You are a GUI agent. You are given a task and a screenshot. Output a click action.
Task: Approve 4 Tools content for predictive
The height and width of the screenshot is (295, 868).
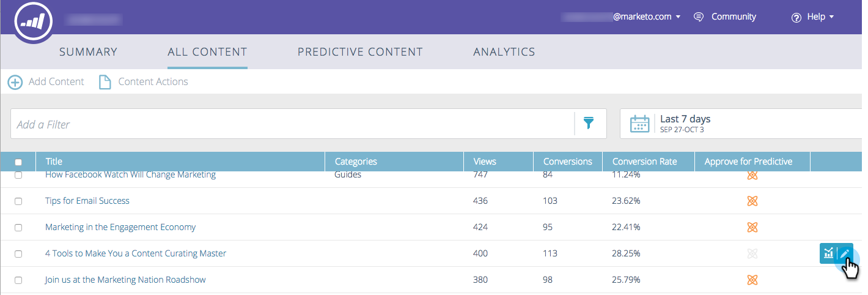click(x=752, y=253)
